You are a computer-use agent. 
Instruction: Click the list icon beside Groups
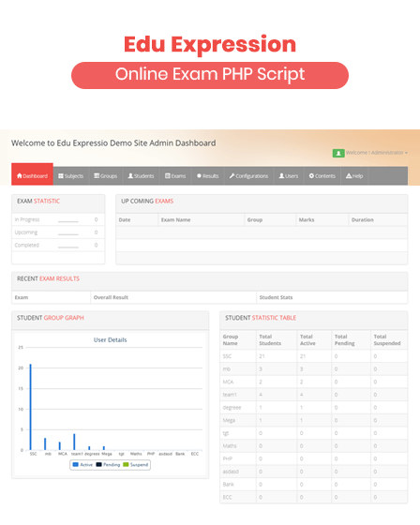point(97,176)
